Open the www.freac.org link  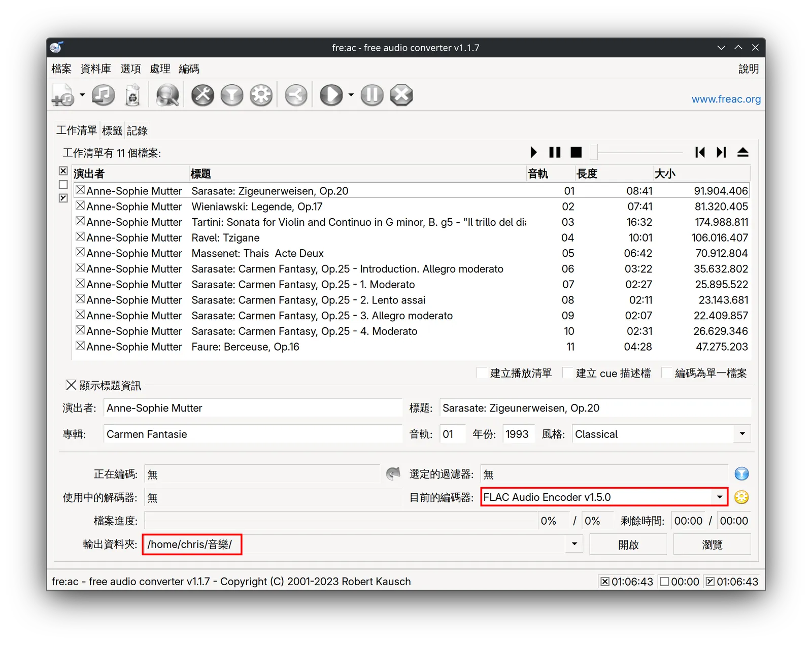726,99
